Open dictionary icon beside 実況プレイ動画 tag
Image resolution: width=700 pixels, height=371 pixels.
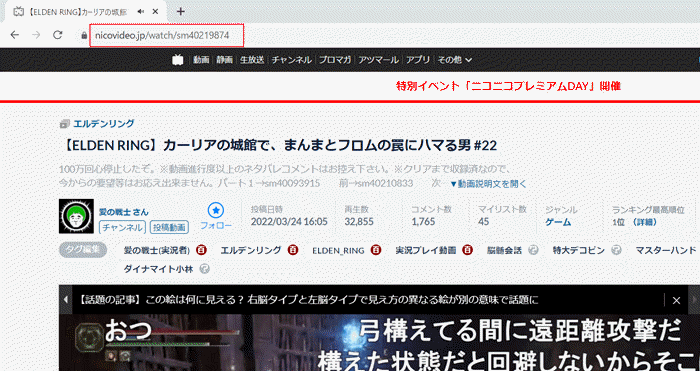(468, 250)
